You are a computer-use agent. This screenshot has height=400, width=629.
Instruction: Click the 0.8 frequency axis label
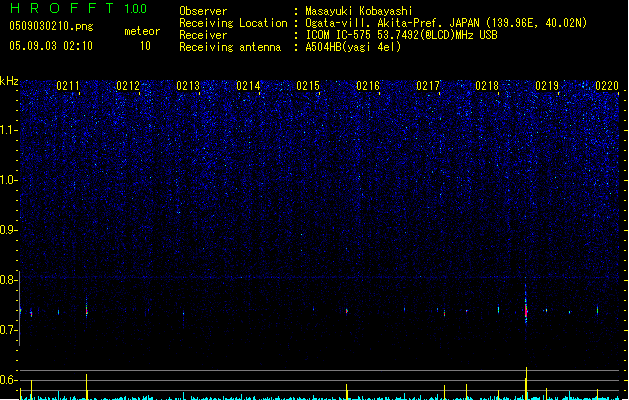pyautogui.click(x=8, y=280)
